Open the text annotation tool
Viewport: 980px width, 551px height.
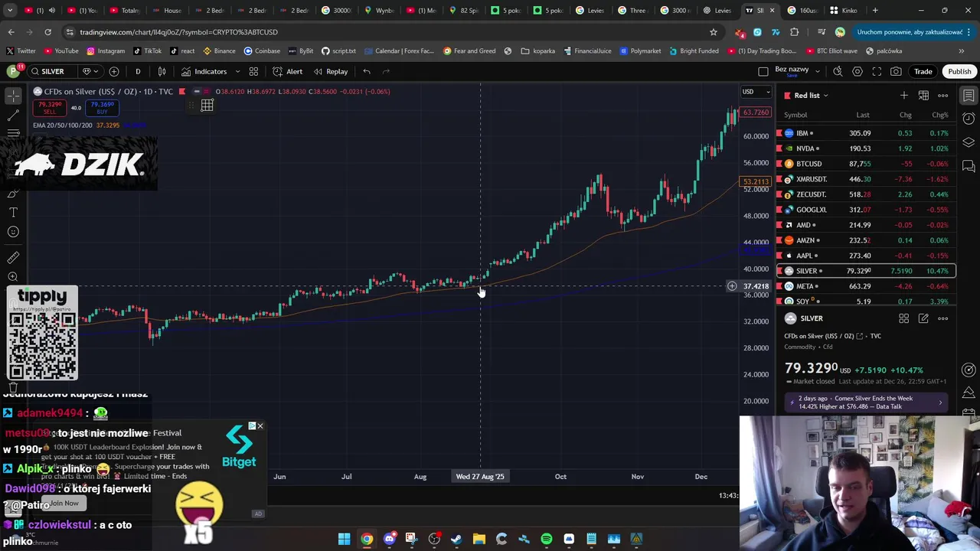(13, 212)
